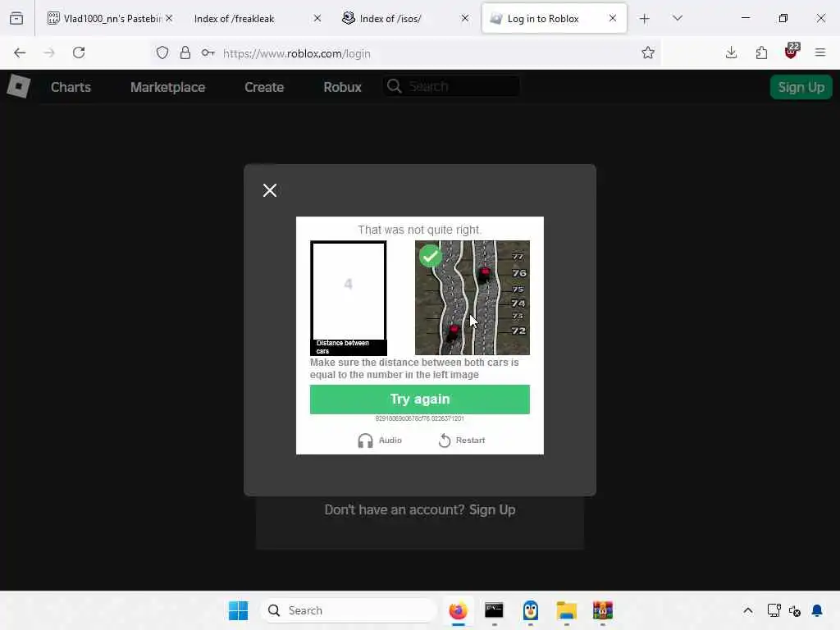The height and width of the screenshot is (630, 840).
Task: Open Firefox from the taskbar
Action: coord(458,610)
